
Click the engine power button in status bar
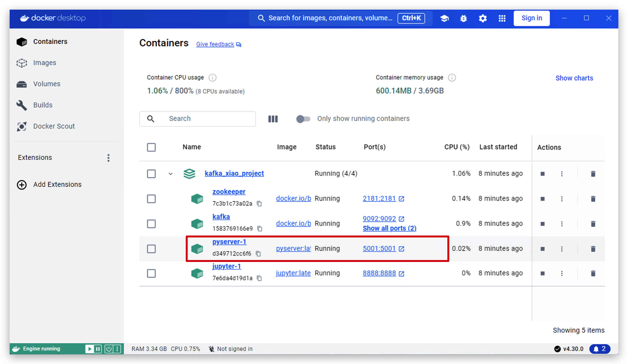click(109, 349)
